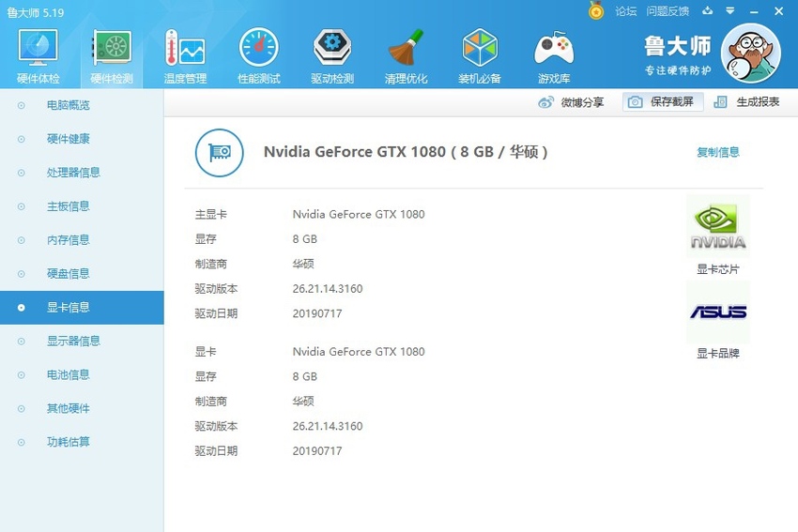Click the first 制造商 value 华硕
798x532 pixels.
303,264
